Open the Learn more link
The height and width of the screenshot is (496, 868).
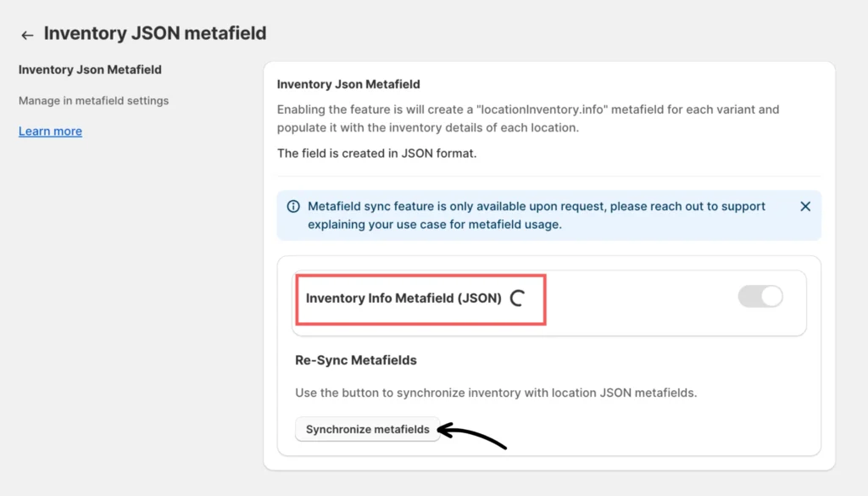tap(50, 131)
